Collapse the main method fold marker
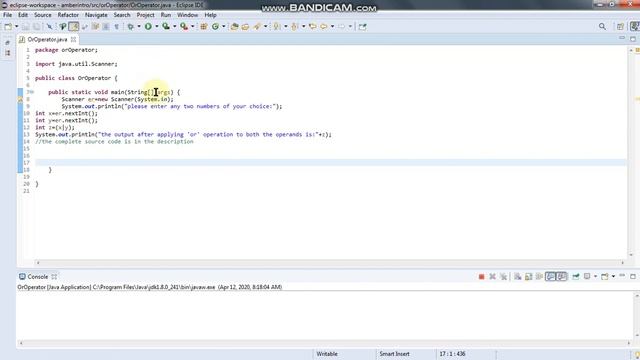640x360 pixels. (31, 92)
